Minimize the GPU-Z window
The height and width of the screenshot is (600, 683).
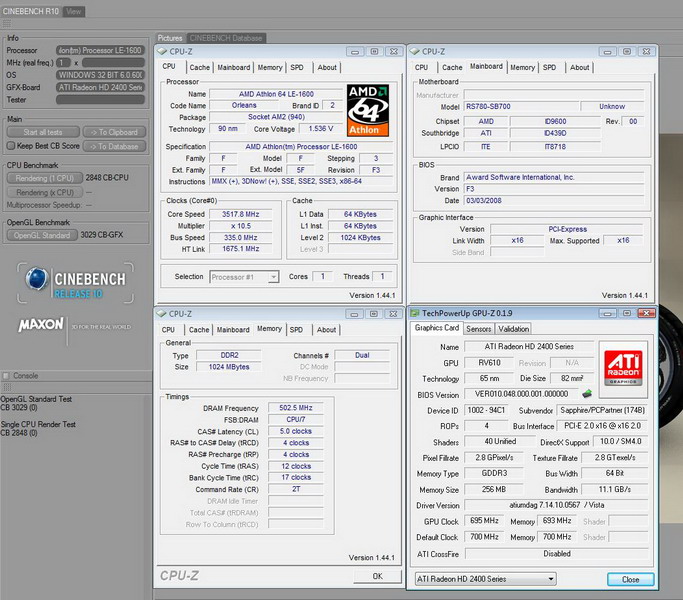pyautogui.click(x=608, y=313)
